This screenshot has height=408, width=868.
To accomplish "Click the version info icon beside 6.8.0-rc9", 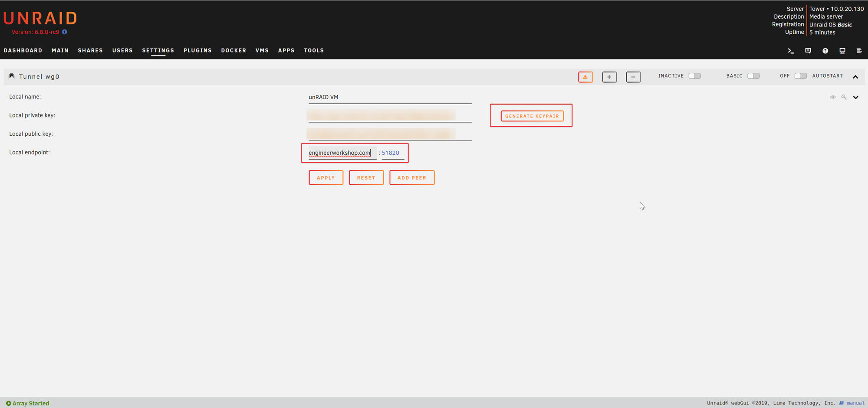I will (x=65, y=32).
